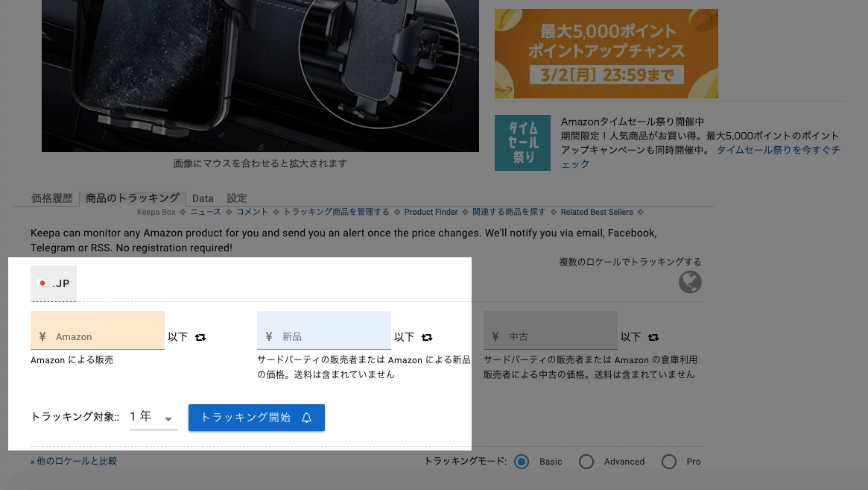Click the Related Best Sellers link
The image size is (868, 490).
pyautogui.click(x=597, y=212)
